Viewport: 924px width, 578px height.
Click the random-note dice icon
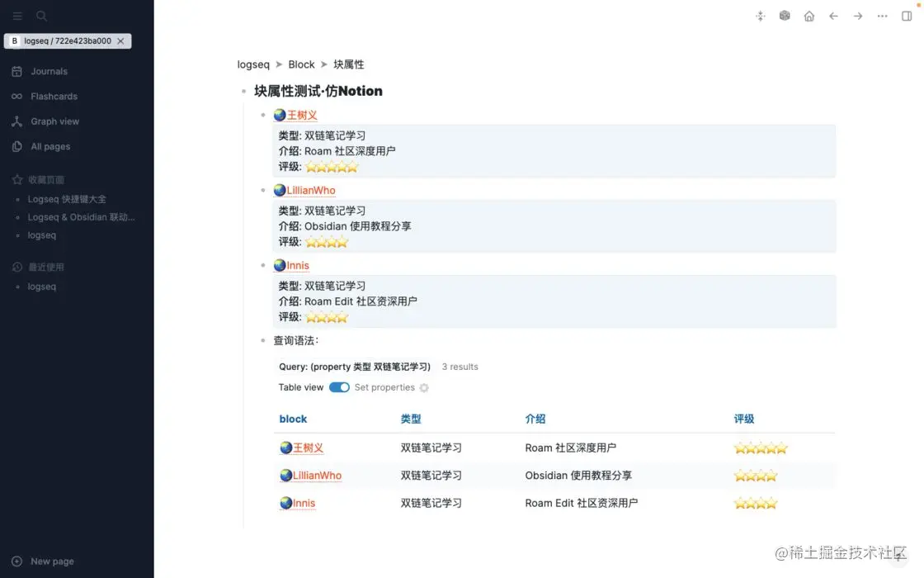pyautogui.click(x=785, y=16)
